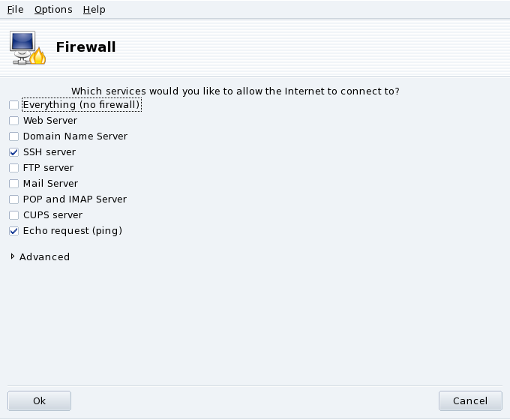Check the Web Server option
This screenshot has width=510, height=420.
click(x=13, y=121)
